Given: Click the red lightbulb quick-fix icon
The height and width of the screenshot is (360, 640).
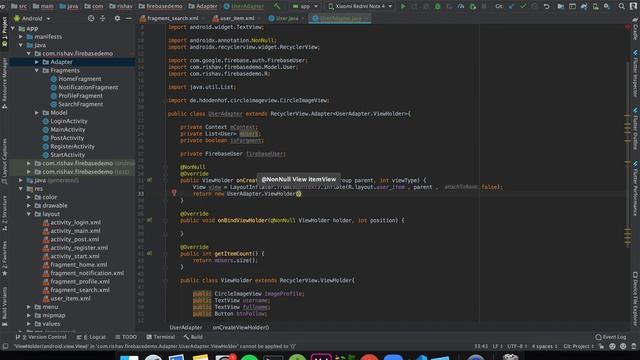Looking at the screenshot, I should (x=174, y=193).
